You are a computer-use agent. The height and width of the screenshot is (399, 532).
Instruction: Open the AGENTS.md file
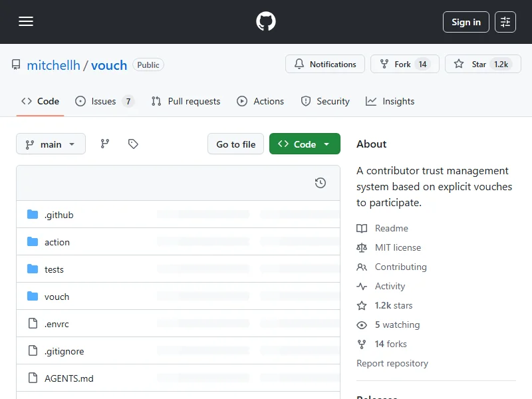68,378
